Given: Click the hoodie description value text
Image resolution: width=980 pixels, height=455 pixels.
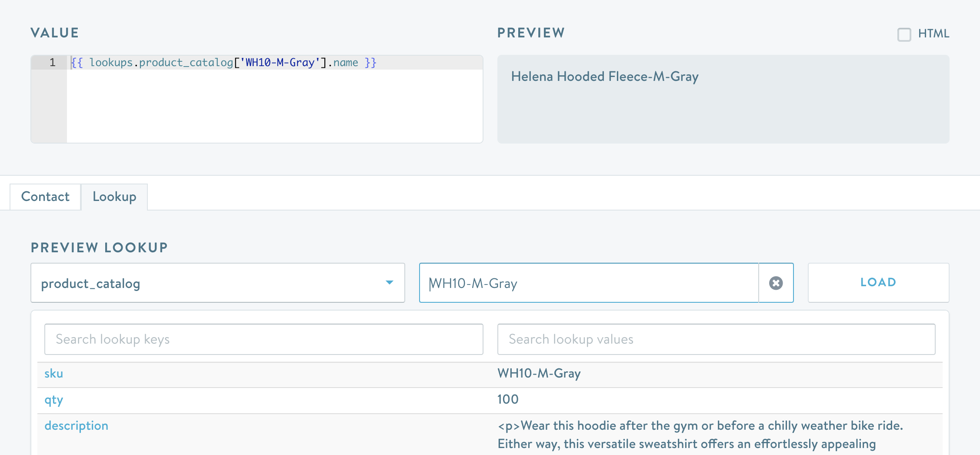Looking at the screenshot, I should click(700, 435).
